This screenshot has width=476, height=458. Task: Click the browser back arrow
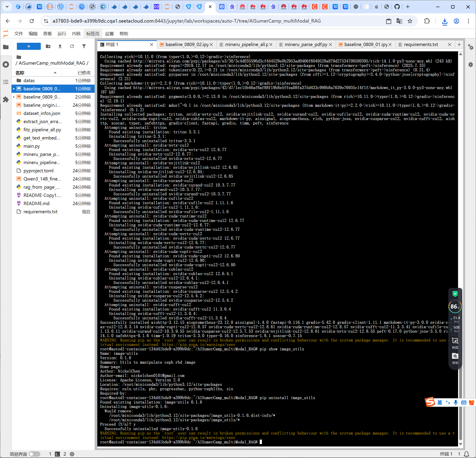pos(8,21)
